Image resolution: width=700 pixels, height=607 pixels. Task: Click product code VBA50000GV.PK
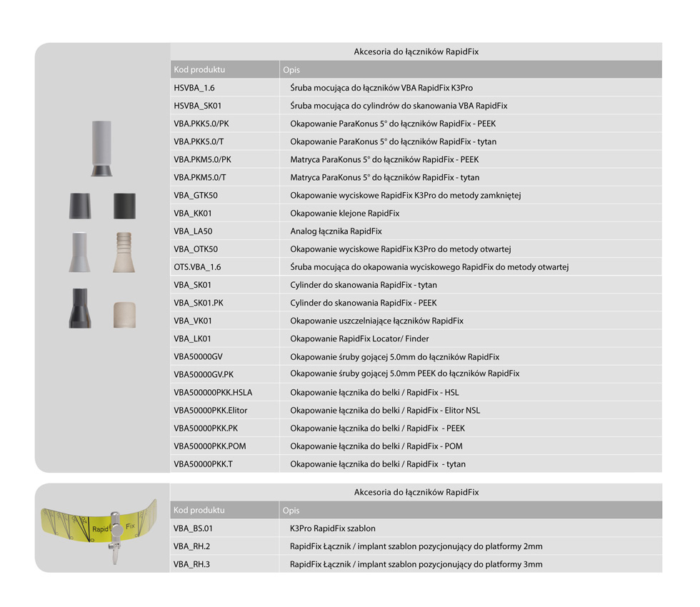click(204, 374)
